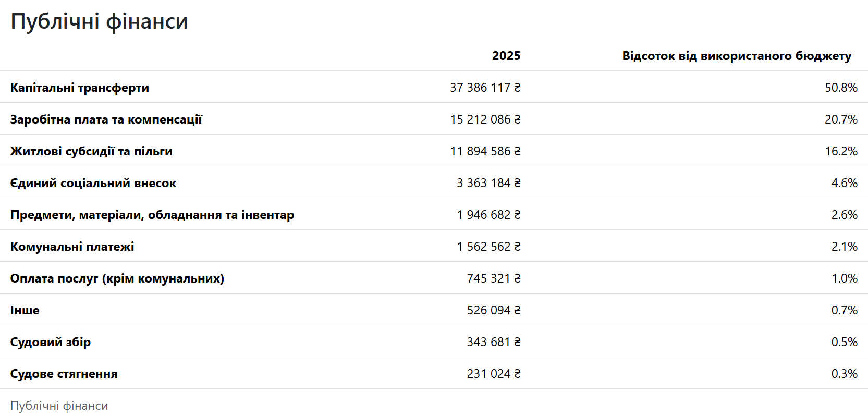Click the 37 386 117 ₴ amount
The height and width of the screenshot is (415, 868).
[485, 88]
